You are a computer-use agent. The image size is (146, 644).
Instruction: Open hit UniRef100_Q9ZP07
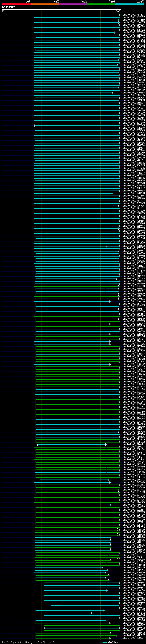[x=134, y=17]
